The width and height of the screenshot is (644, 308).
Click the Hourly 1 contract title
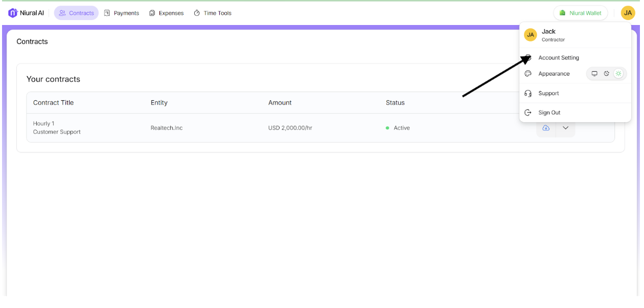pos(44,124)
